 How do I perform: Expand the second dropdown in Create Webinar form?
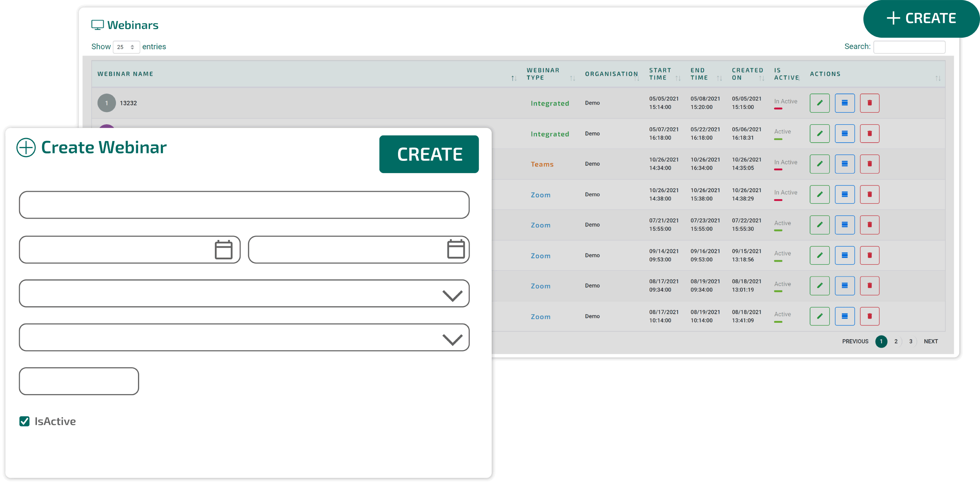coord(452,337)
